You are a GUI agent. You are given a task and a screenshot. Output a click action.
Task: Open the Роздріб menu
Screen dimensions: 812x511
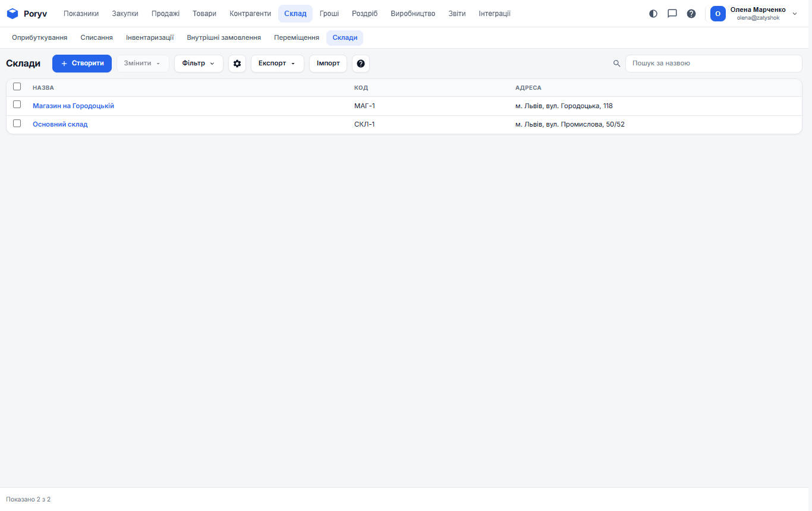pos(364,14)
